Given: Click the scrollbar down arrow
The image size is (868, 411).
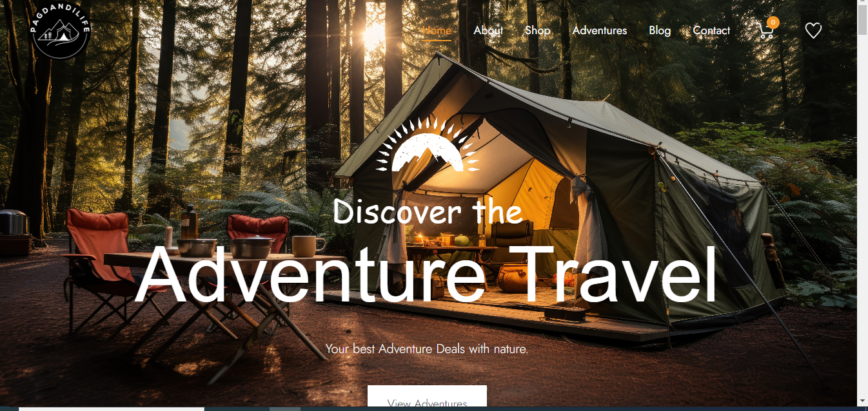Looking at the screenshot, I should point(862,401).
